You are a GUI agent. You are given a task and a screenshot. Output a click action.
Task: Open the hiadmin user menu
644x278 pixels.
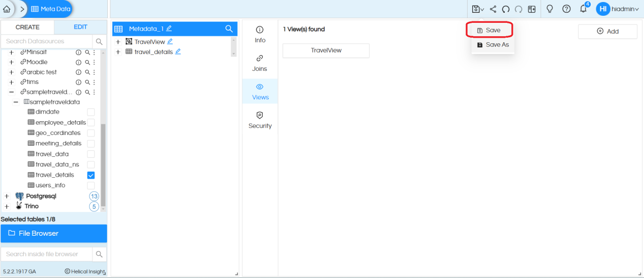(x=626, y=9)
